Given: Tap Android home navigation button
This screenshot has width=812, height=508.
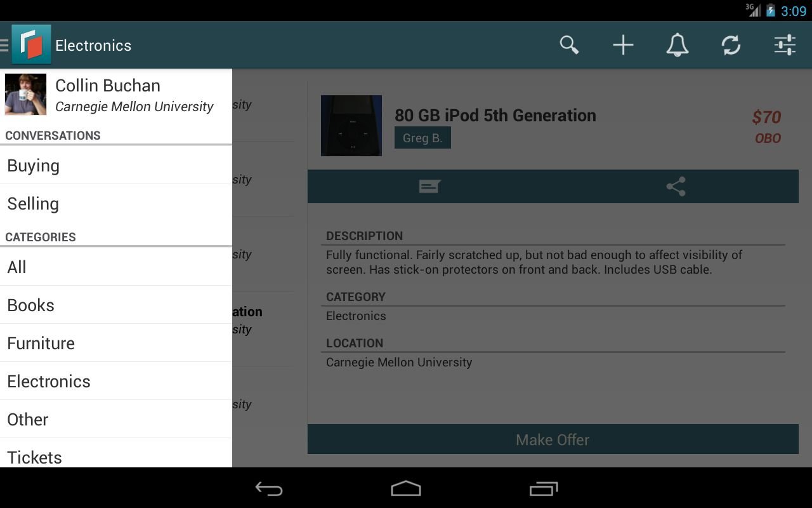Looking at the screenshot, I should 406,488.
